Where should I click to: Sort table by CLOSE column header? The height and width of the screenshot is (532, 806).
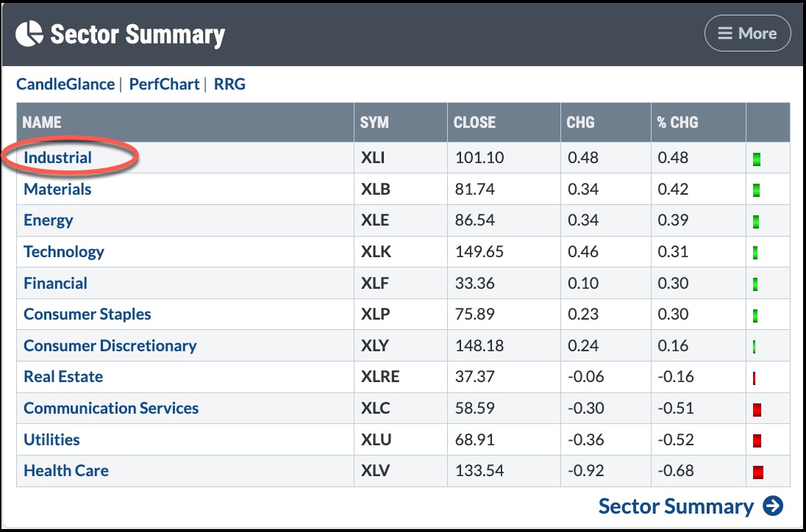[x=474, y=123]
